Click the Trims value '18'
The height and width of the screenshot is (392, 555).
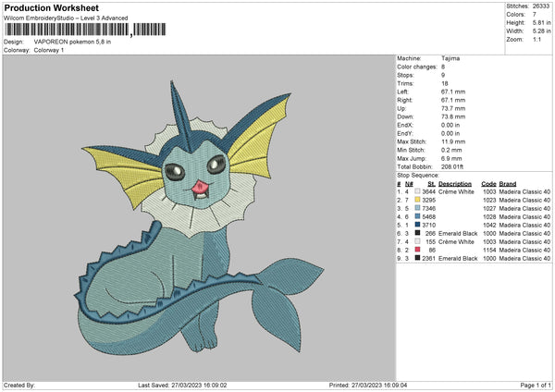tap(445, 83)
